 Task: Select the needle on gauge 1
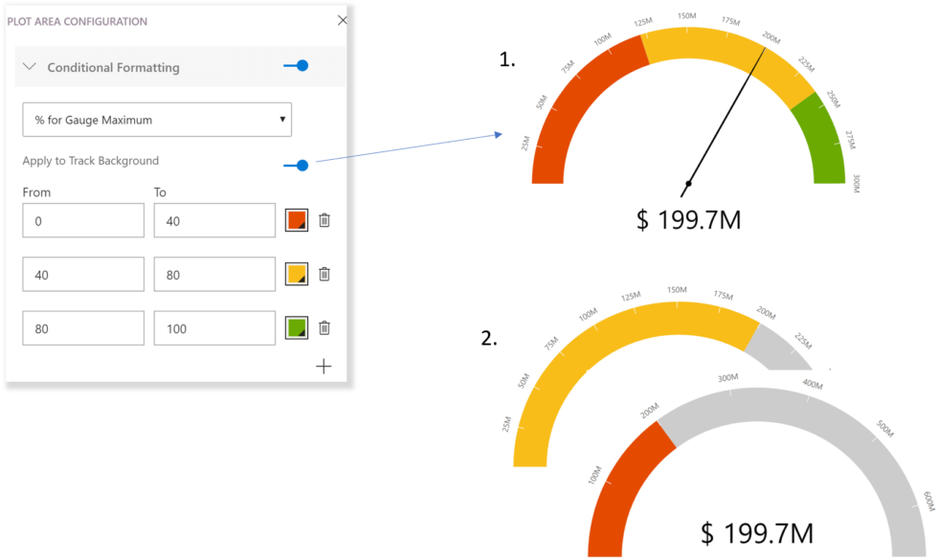727,115
